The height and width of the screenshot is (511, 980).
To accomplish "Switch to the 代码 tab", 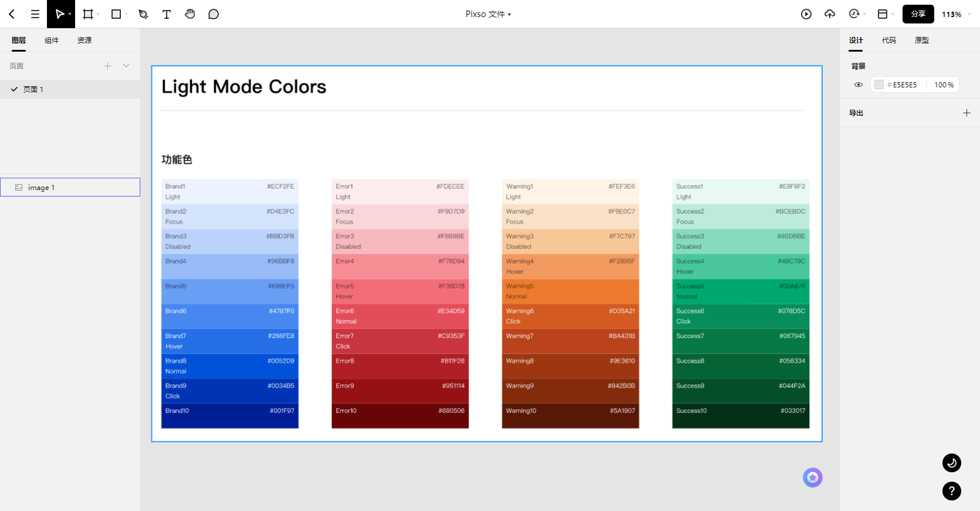I will point(889,40).
